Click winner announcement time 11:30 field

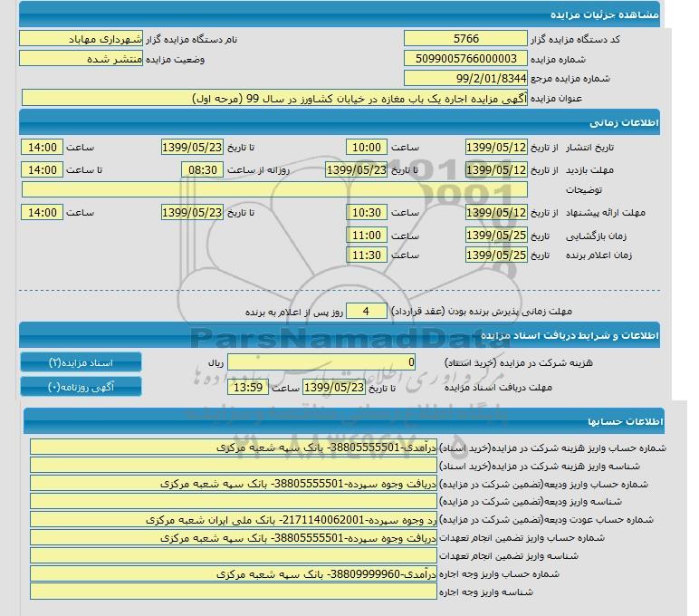pos(367,255)
